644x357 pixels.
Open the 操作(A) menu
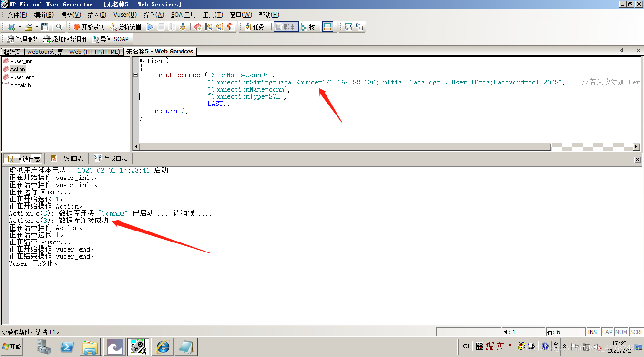[153, 15]
